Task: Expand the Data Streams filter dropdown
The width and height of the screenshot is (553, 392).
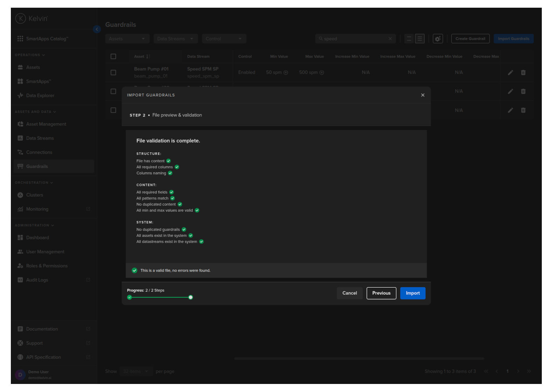Action: (x=175, y=39)
